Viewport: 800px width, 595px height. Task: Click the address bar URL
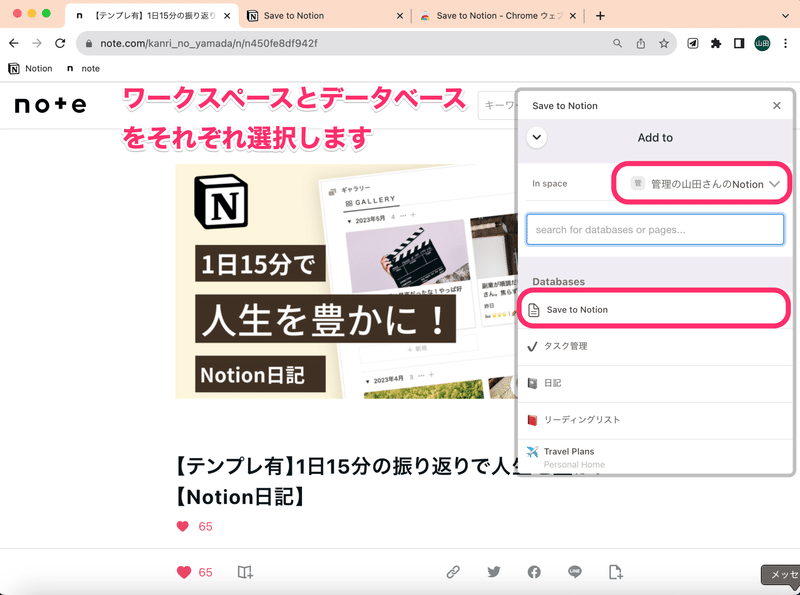[209, 43]
